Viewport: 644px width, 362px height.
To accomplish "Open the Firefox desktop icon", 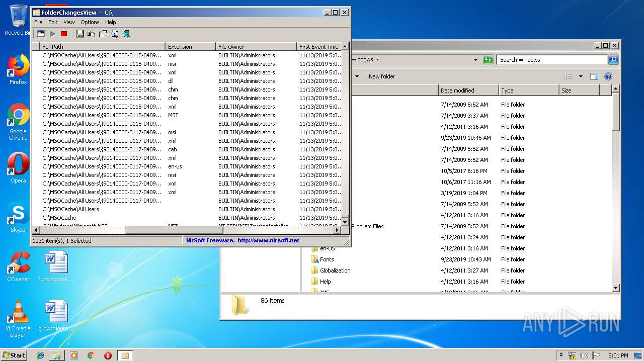I will pyautogui.click(x=18, y=69).
